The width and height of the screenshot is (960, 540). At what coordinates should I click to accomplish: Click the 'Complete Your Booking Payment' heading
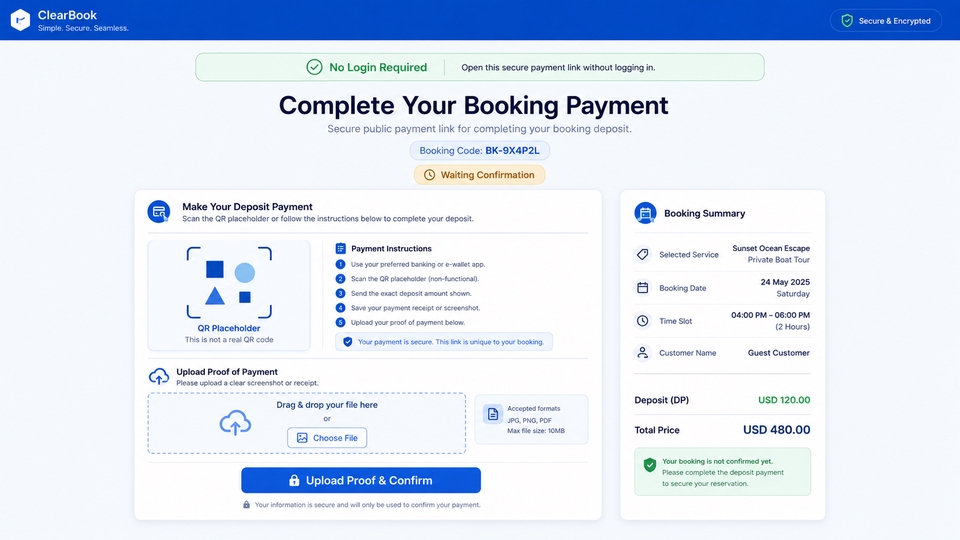tap(473, 105)
